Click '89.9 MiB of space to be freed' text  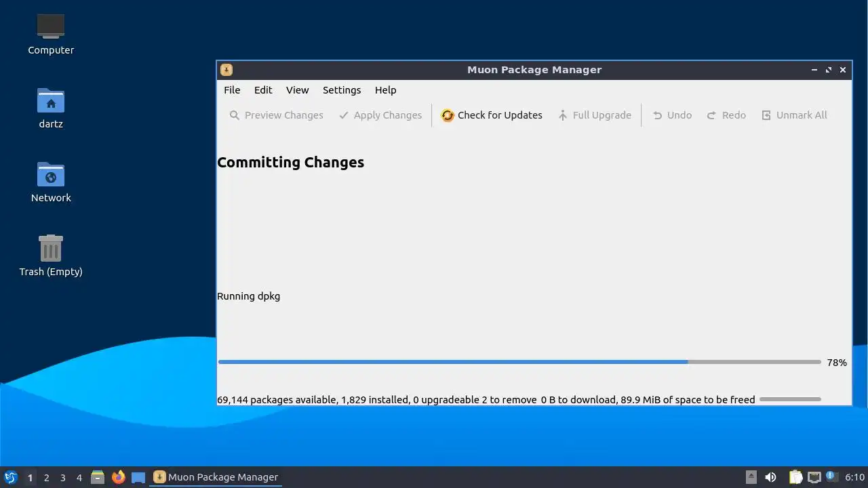pyautogui.click(x=688, y=400)
